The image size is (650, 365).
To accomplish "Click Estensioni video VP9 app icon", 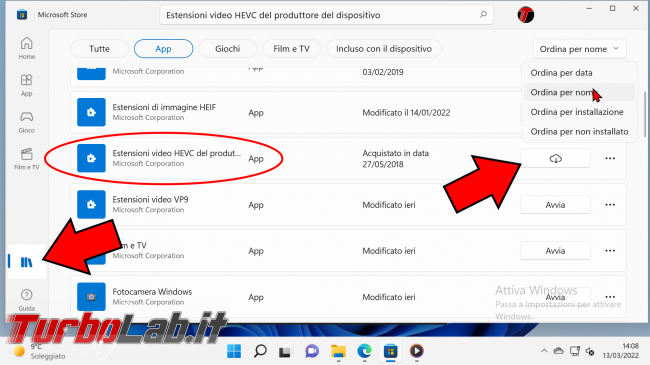I will pos(91,204).
